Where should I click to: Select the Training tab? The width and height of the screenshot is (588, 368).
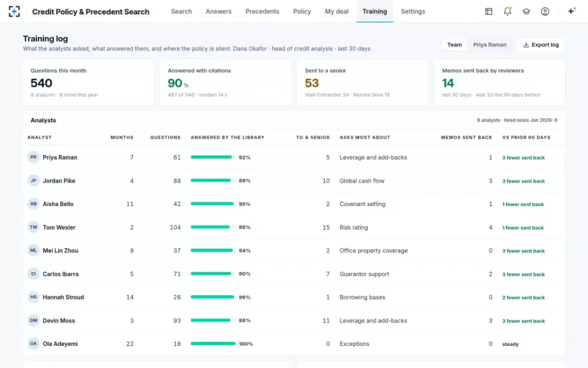coord(375,11)
